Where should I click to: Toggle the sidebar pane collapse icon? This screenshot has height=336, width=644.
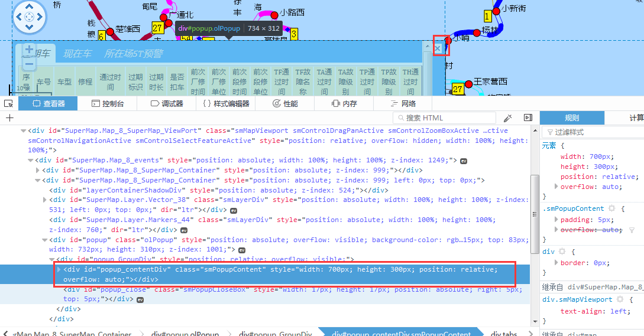click(528, 118)
